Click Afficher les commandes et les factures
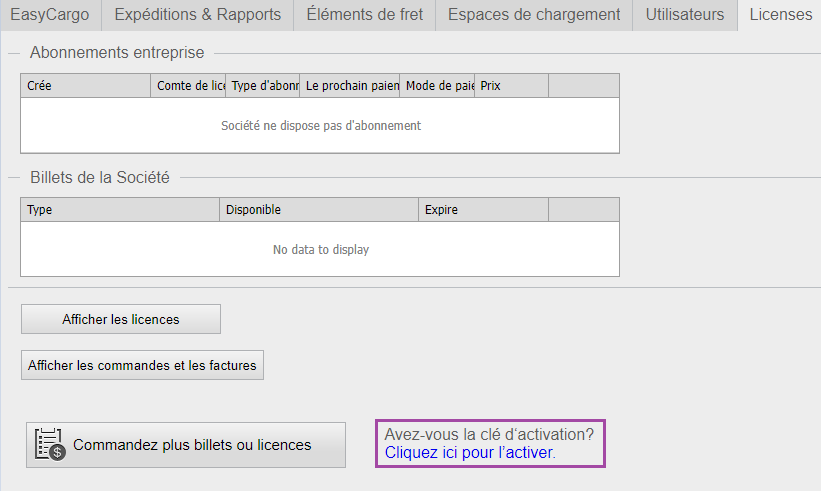The image size is (821, 491). click(x=142, y=365)
